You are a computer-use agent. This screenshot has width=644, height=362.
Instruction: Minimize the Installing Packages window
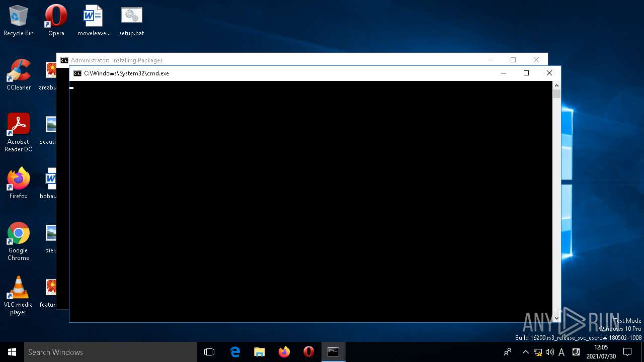tap(491, 60)
